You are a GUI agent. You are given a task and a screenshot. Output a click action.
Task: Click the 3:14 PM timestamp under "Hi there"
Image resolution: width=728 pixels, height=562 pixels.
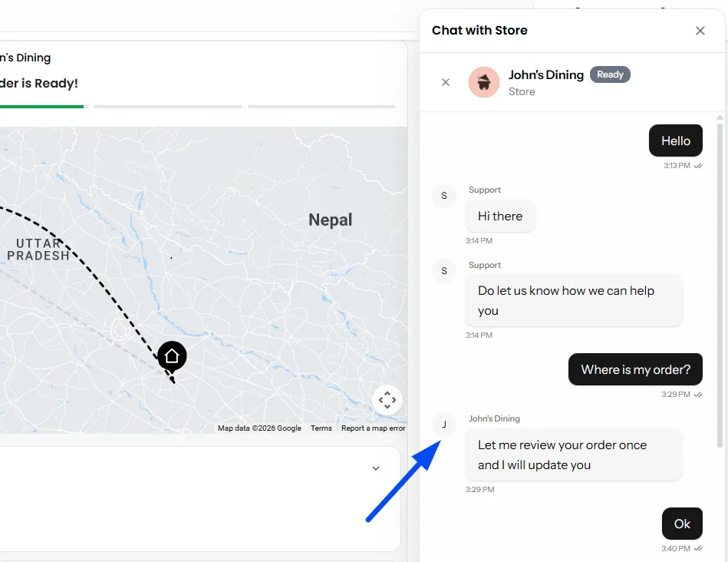pyautogui.click(x=479, y=241)
